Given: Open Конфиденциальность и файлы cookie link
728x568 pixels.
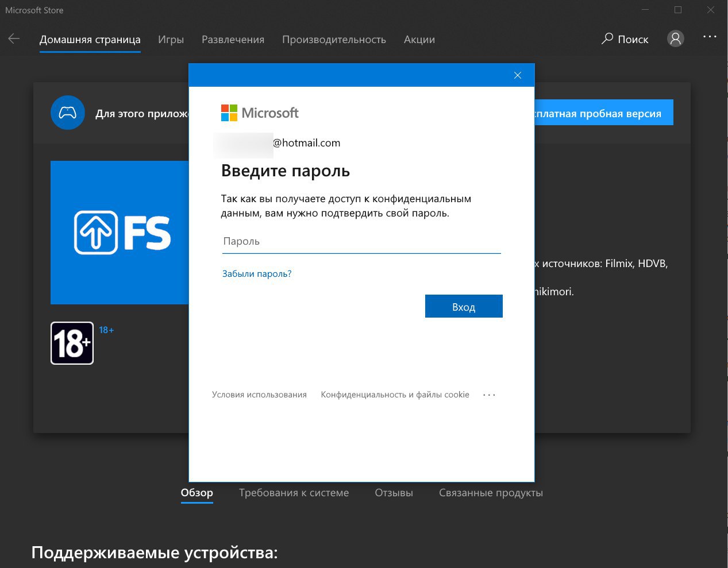Looking at the screenshot, I should 395,395.
